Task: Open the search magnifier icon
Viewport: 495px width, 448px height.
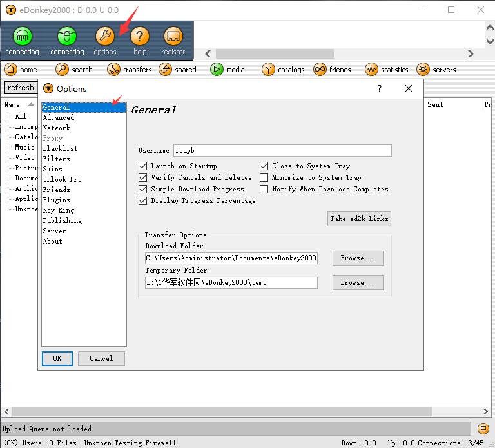Action: 62,69
